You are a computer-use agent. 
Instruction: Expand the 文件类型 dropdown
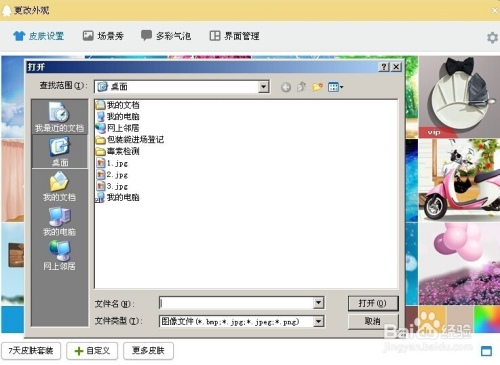click(x=319, y=321)
